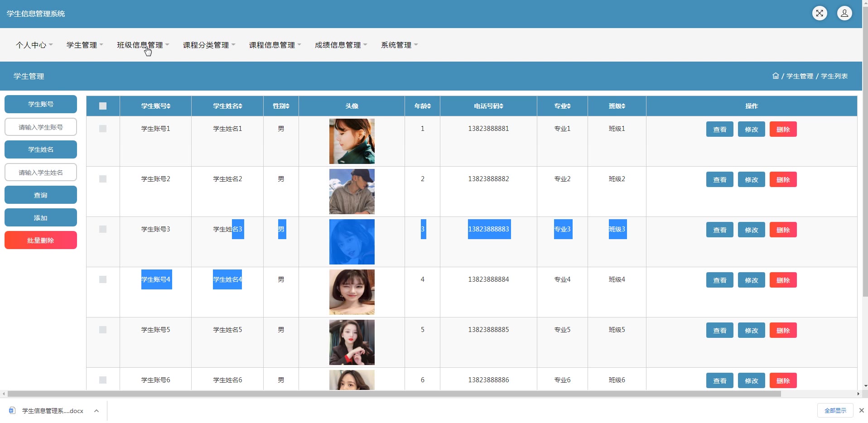Sort table by 专业 column

pos(562,106)
